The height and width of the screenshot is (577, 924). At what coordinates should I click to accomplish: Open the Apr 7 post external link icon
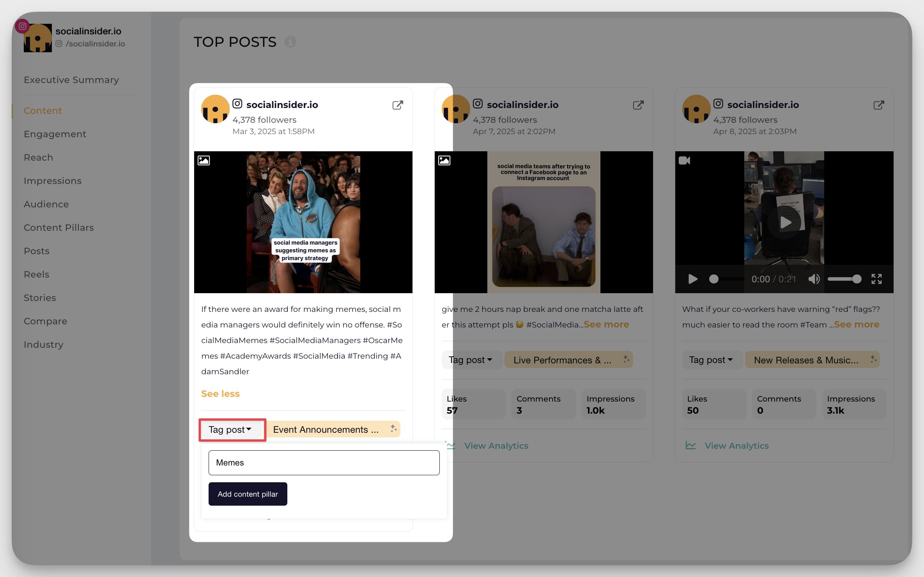638,105
